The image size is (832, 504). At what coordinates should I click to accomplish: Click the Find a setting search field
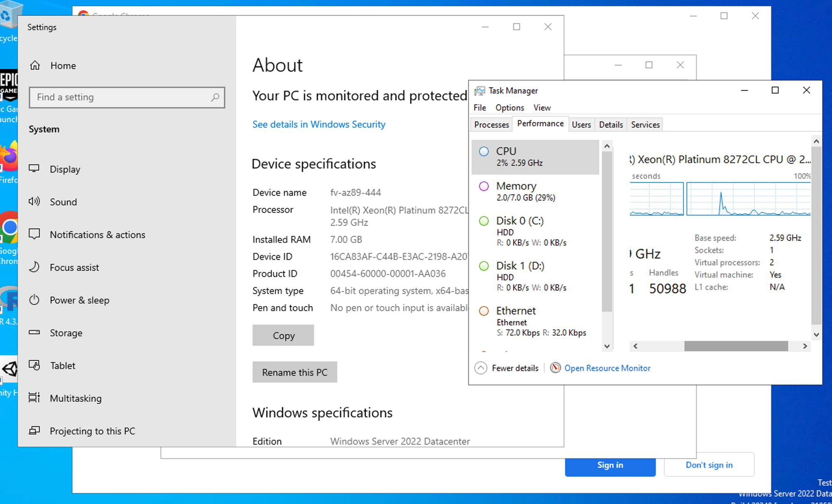(x=127, y=97)
